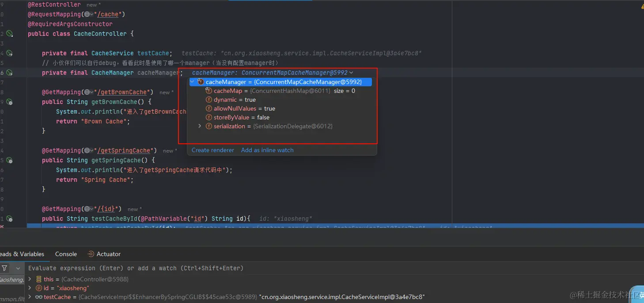Image resolution: width=644 pixels, height=303 pixels.
Task: Expand the testCache watch row
Action: (x=30, y=297)
